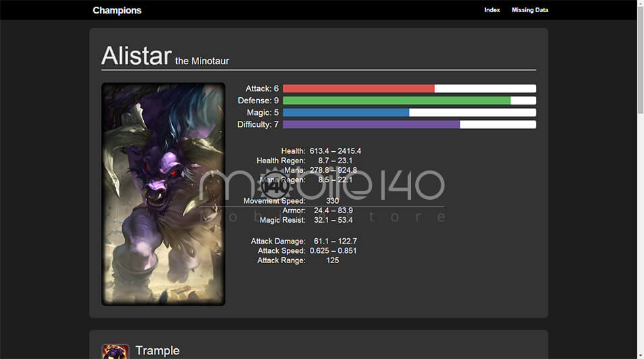Click the Health Regen value "8.7 – 23.1"
Screen dimensions: 644x359
(x=335, y=161)
